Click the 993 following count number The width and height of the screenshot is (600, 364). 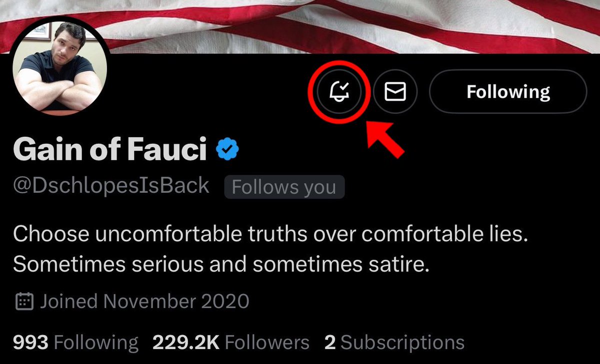[30, 343]
